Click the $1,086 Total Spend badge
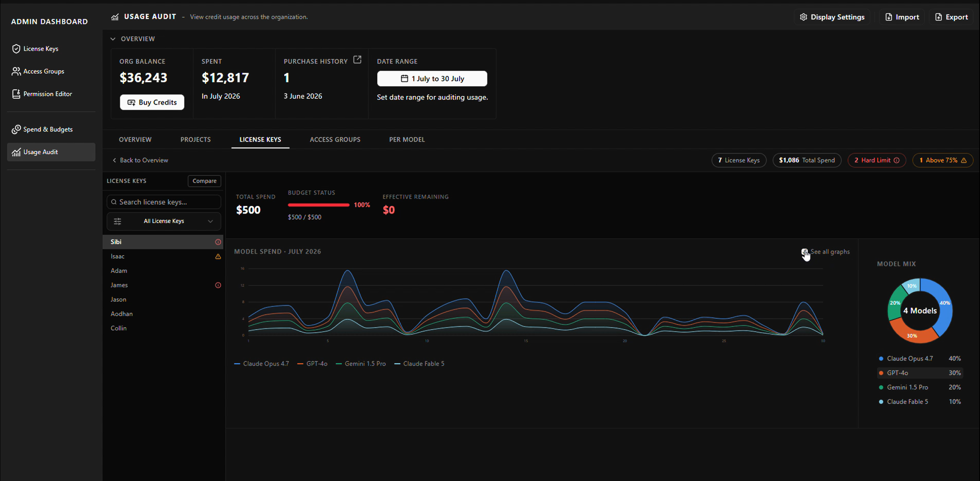The width and height of the screenshot is (980, 481). (x=807, y=160)
